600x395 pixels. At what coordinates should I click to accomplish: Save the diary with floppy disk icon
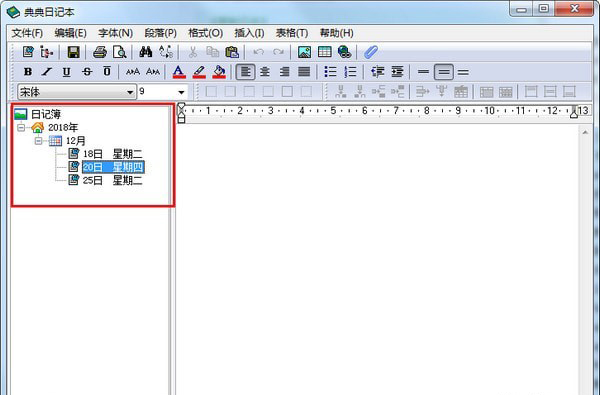[73, 52]
